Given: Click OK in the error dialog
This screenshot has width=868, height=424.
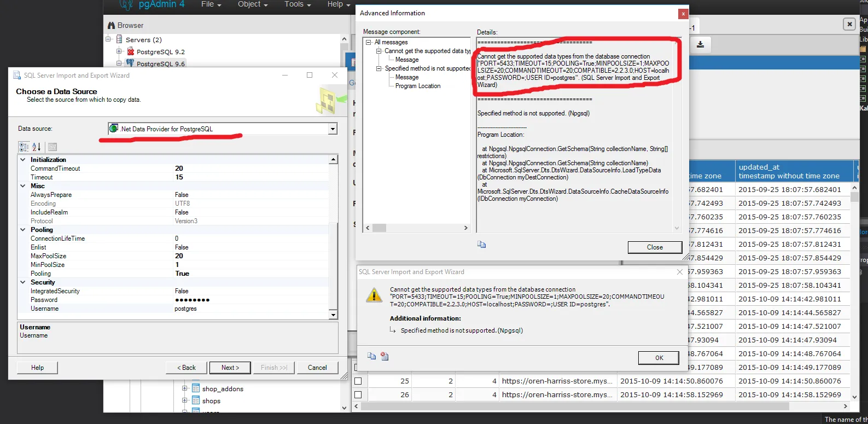Looking at the screenshot, I should [659, 358].
